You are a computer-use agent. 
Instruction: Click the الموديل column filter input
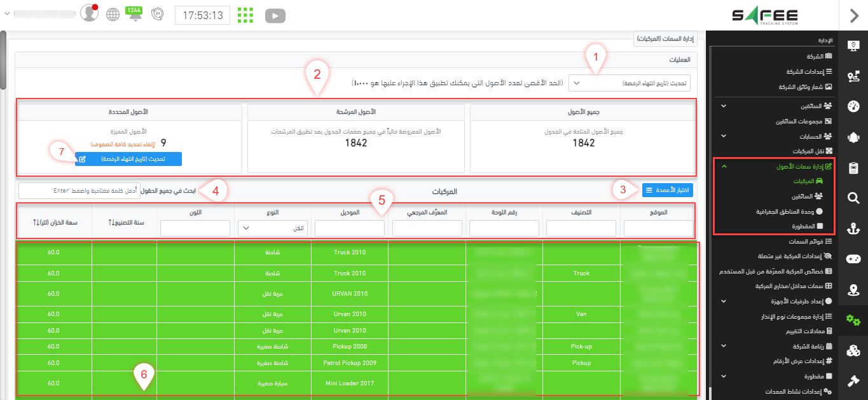pos(350,228)
